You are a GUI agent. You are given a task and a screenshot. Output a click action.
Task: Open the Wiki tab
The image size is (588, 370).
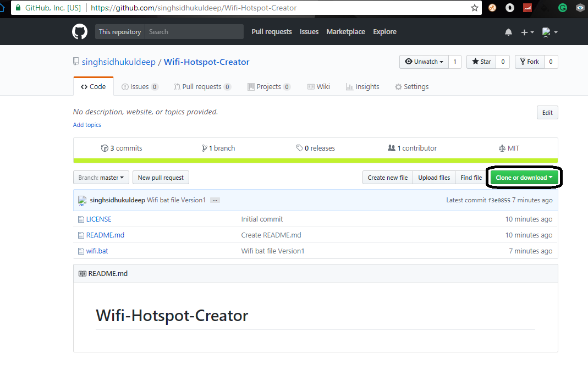(318, 87)
